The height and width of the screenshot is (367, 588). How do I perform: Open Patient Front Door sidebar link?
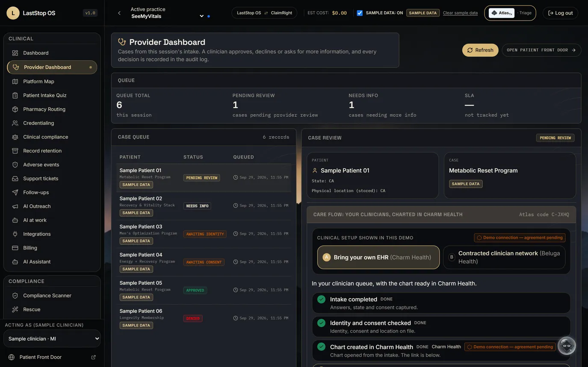click(x=52, y=357)
